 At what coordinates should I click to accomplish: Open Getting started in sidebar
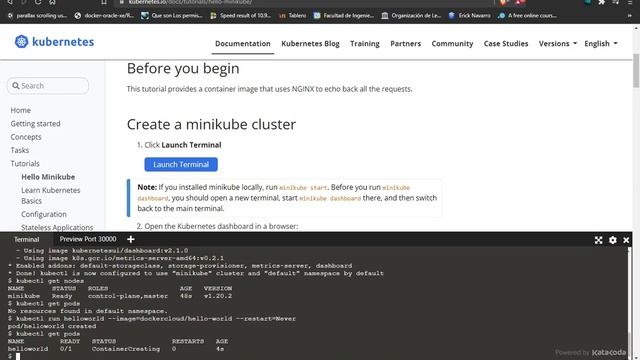tap(36, 124)
